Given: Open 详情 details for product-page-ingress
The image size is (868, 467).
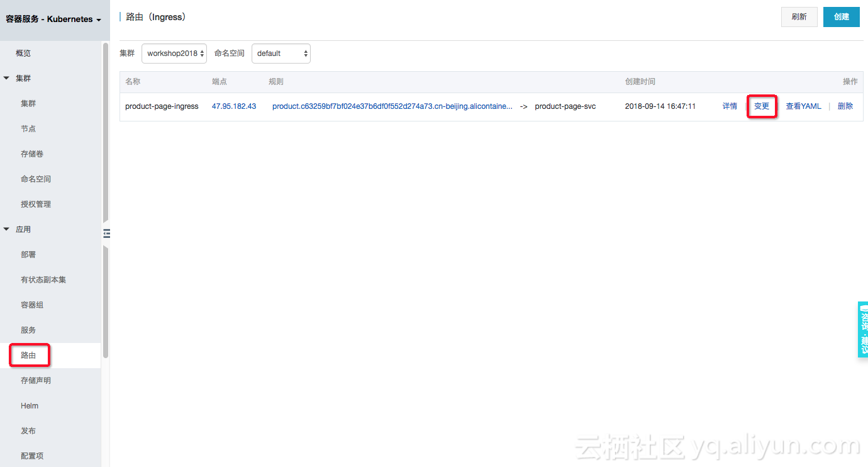Looking at the screenshot, I should (x=730, y=106).
